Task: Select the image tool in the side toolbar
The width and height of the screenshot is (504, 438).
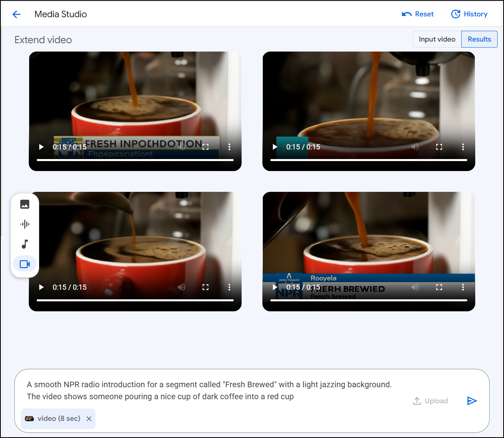Action: point(25,204)
